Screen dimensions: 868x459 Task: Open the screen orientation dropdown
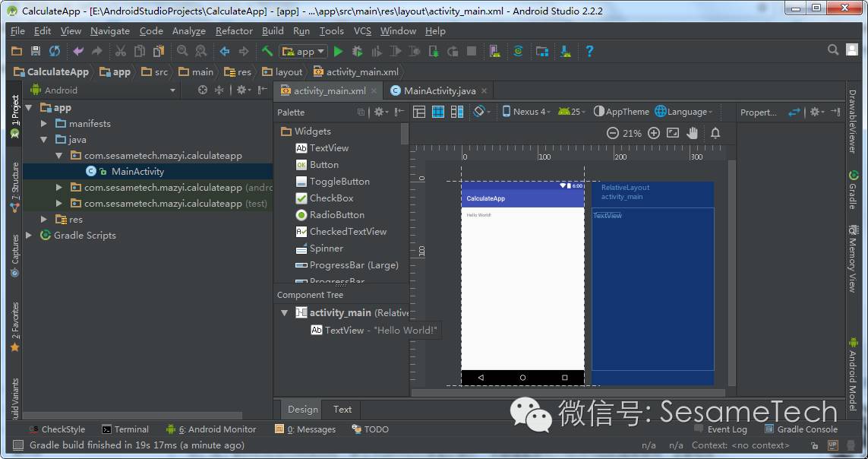tap(481, 112)
